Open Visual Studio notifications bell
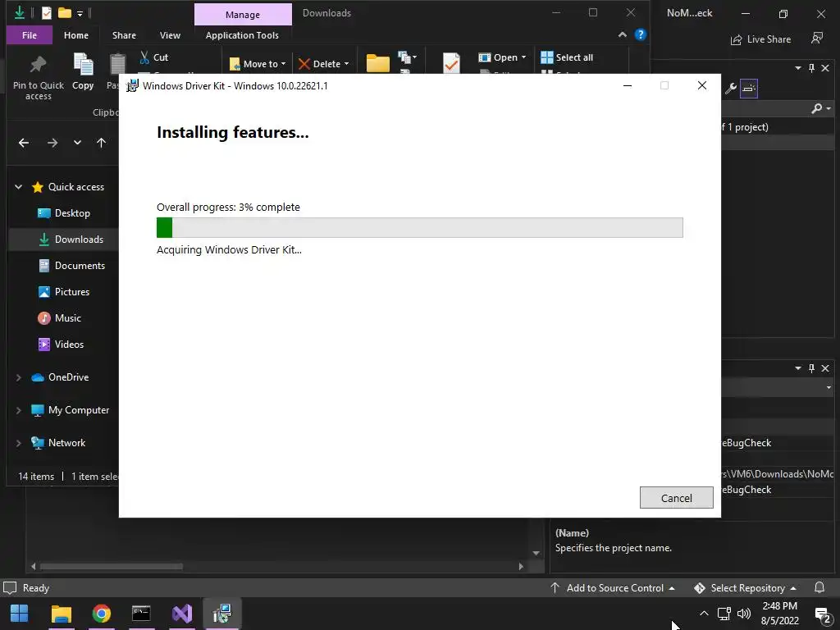This screenshot has height=630, width=840. click(x=819, y=587)
